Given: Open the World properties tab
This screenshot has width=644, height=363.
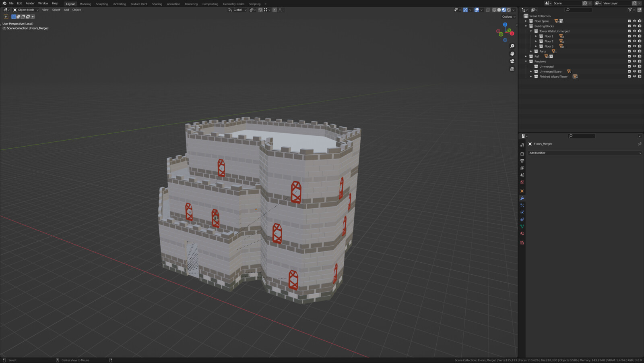Looking at the screenshot, I should tap(522, 182).
